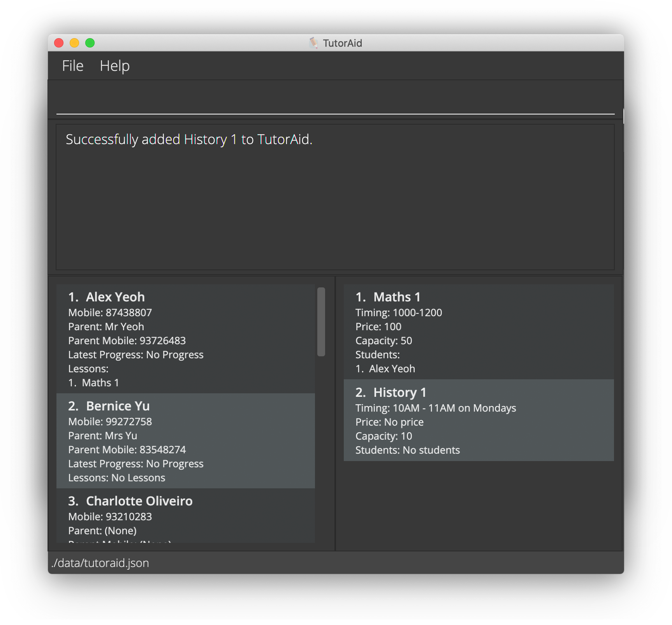Click the yellow minimize window button
Viewport: 672px width, 625px height.
74,43
